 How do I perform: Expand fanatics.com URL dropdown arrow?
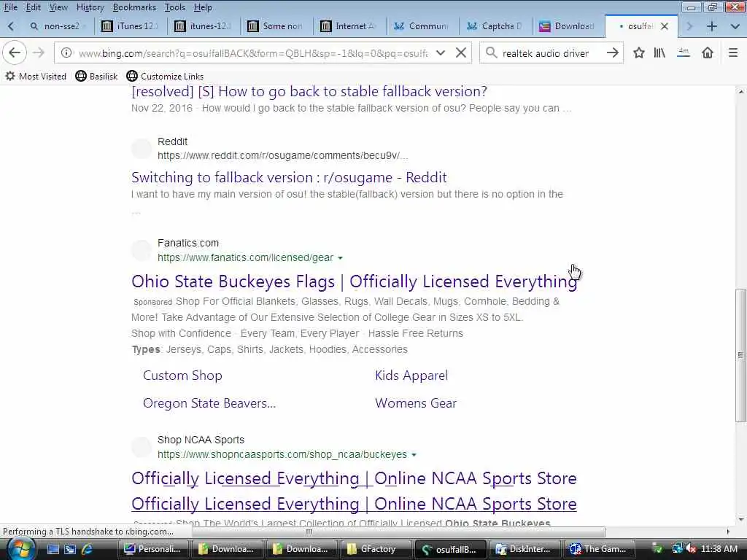340,258
